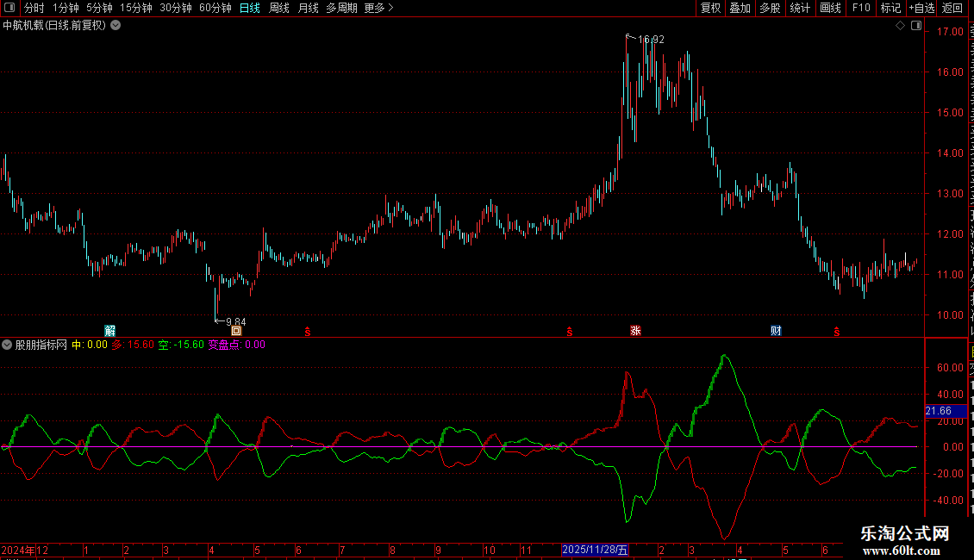Select the 5分钟 period
Viewport: 974px width, 560px height.
pyautogui.click(x=99, y=8)
